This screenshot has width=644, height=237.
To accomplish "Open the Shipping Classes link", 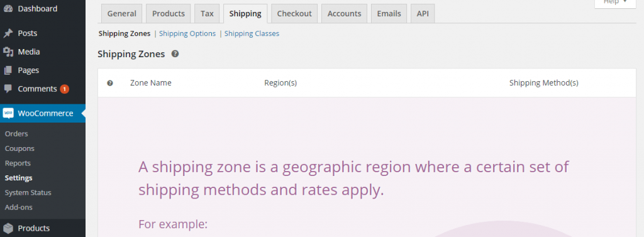I will click(252, 34).
